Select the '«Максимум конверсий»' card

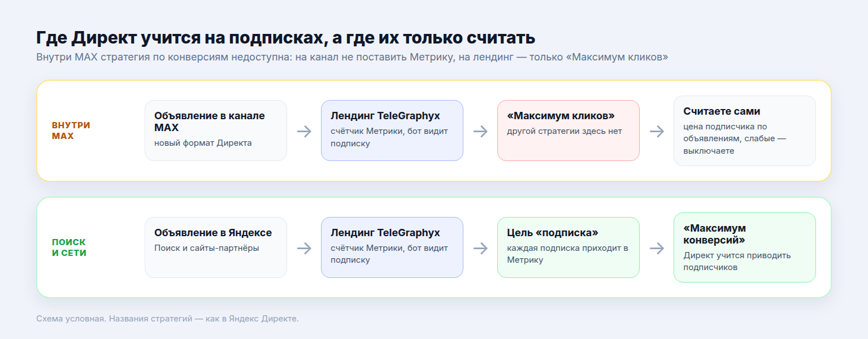point(745,247)
